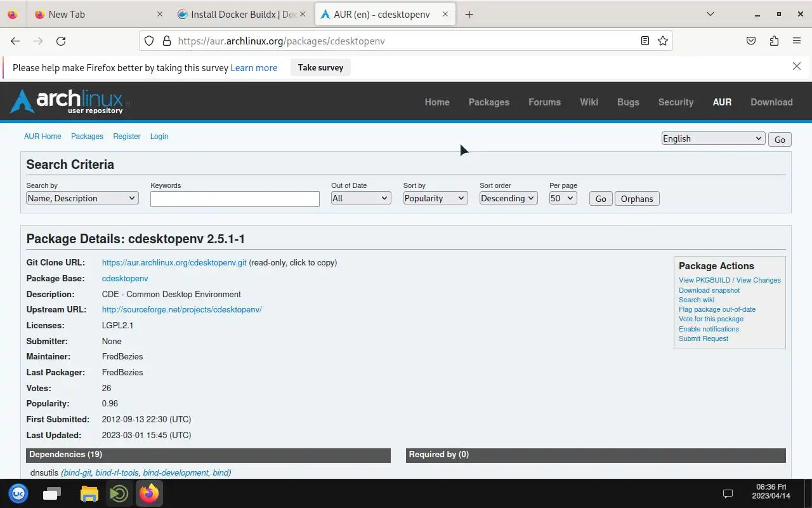Open the Login link
This screenshot has width=812, height=508.
pos(159,137)
